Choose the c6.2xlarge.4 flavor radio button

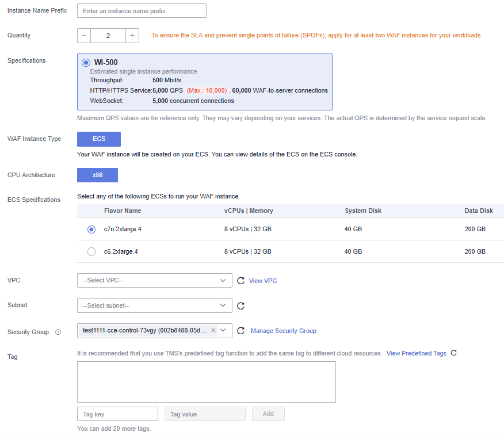click(91, 251)
